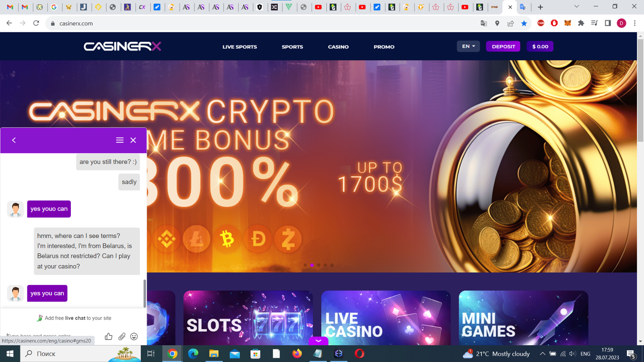Click the Dogecoin coin icon on banner

tap(258, 239)
